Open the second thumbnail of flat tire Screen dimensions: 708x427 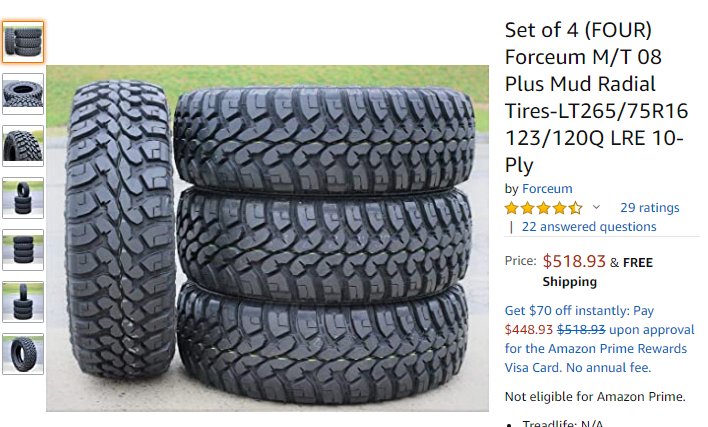click(23, 94)
